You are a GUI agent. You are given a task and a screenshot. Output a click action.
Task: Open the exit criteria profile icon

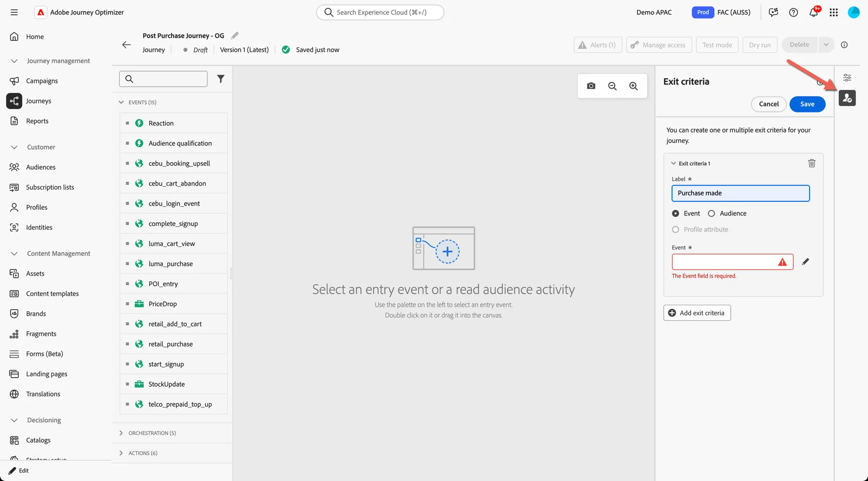[847, 98]
